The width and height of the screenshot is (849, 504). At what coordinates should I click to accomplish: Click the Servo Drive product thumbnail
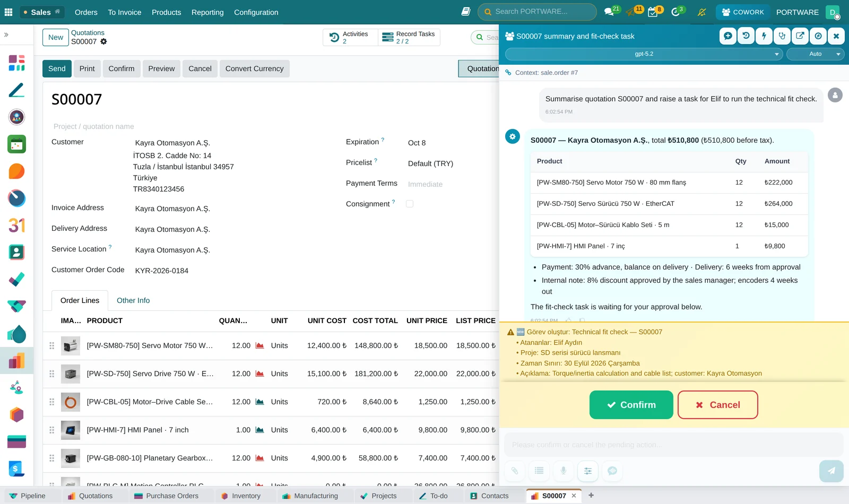[71, 374]
